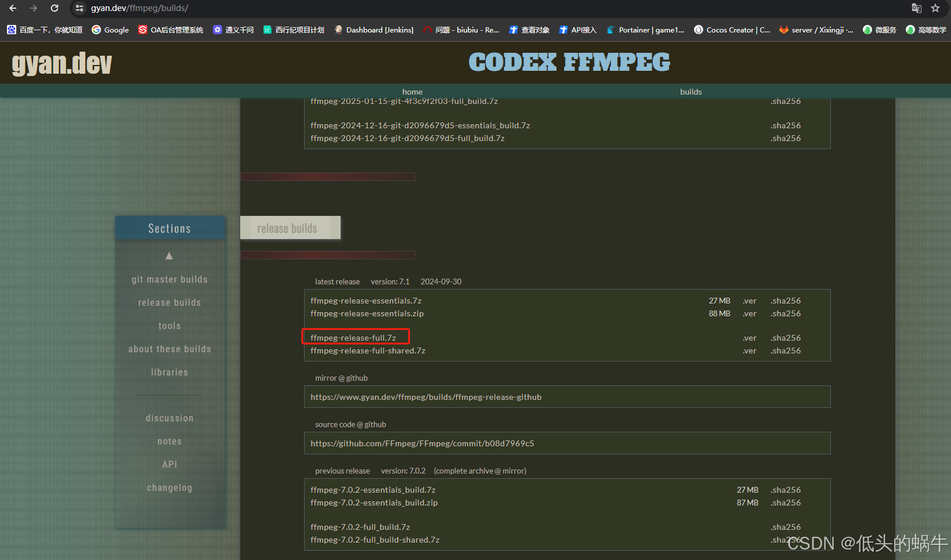Image resolution: width=951 pixels, height=560 pixels.
Task: Download ffmpeg-2024-12-16-git-d2096679d5-full_build.7z
Action: coord(407,138)
